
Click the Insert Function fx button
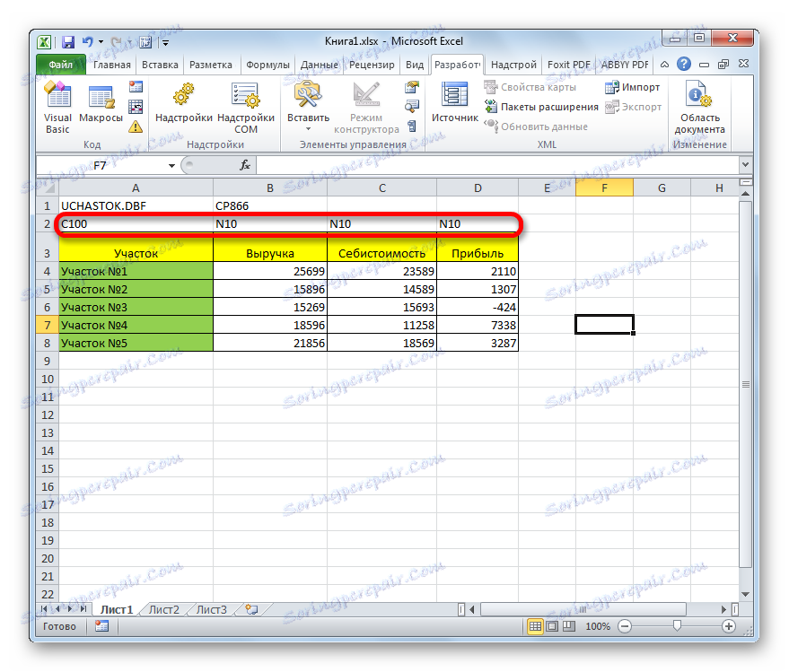[x=245, y=165]
